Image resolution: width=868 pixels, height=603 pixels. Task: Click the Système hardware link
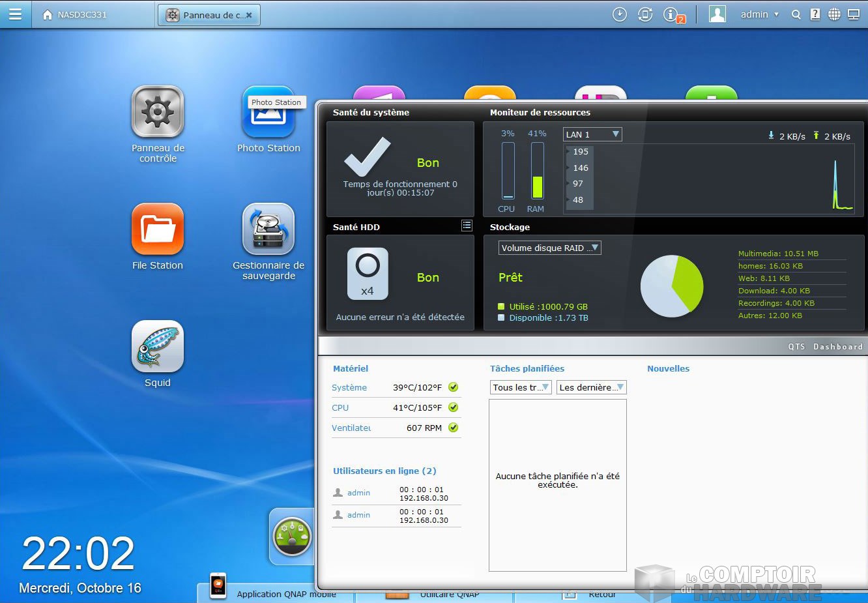point(349,387)
